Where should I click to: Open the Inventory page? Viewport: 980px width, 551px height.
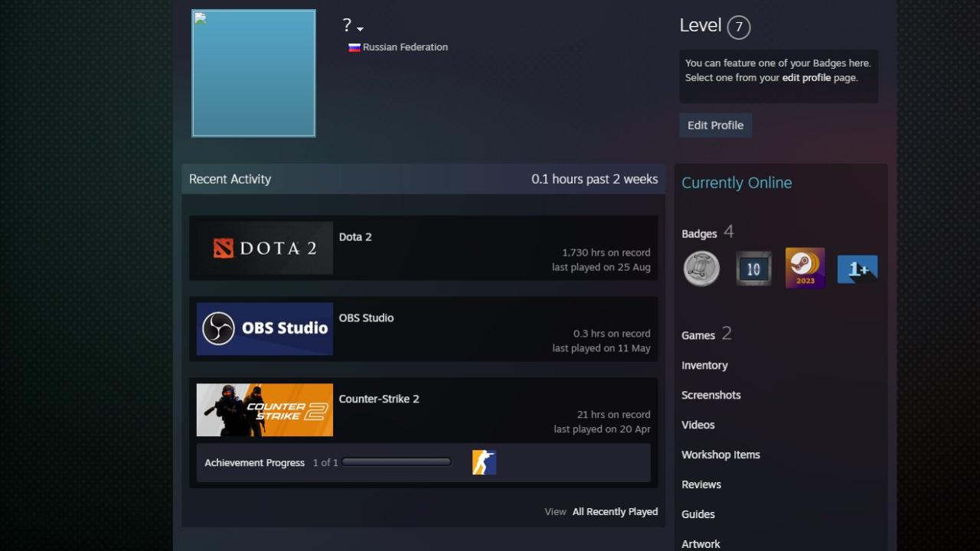[x=704, y=366]
